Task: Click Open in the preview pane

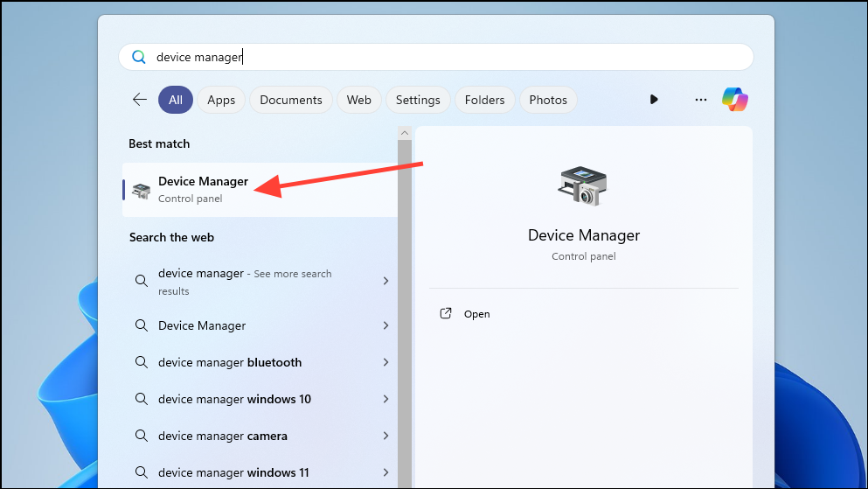Action: (x=476, y=314)
